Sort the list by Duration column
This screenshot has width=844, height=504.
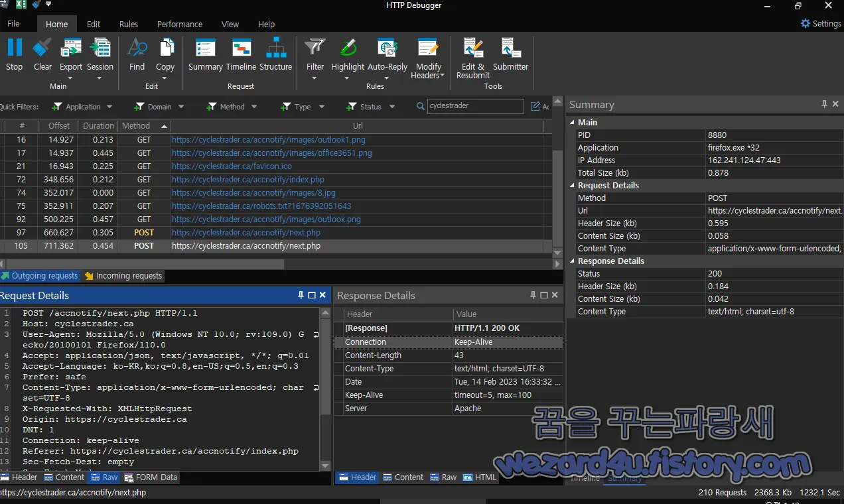tap(98, 125)
